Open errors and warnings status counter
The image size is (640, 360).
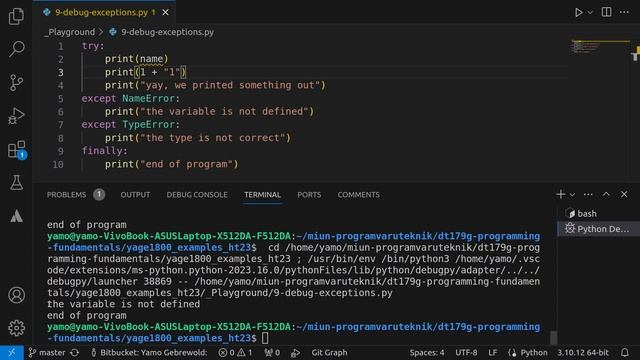point(236,353)
